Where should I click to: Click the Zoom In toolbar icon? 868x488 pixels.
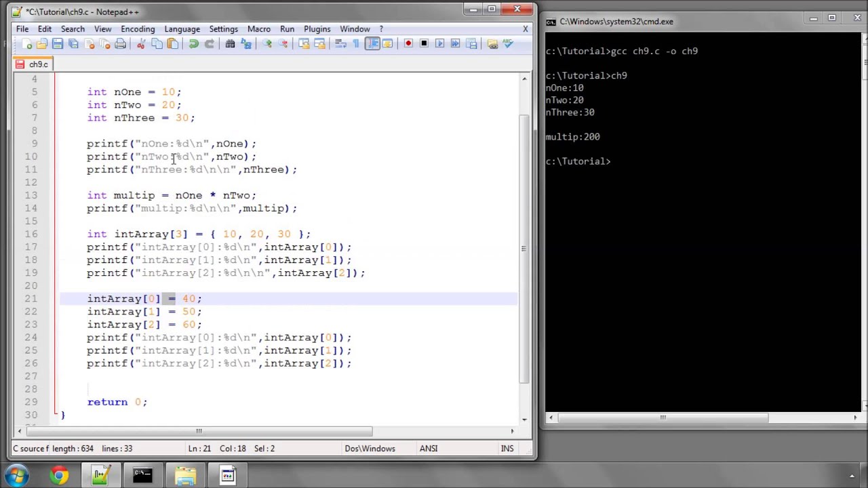[x=267, y=44]
